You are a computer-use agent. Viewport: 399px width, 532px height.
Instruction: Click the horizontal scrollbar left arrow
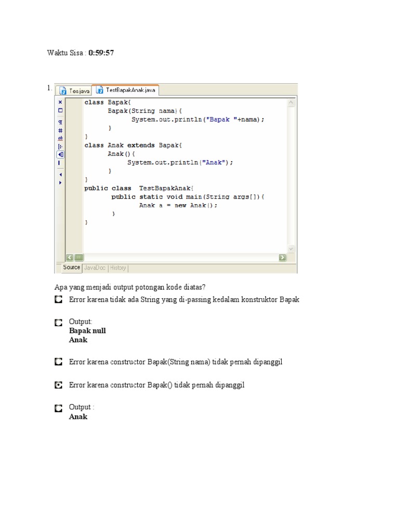[70, 258]
